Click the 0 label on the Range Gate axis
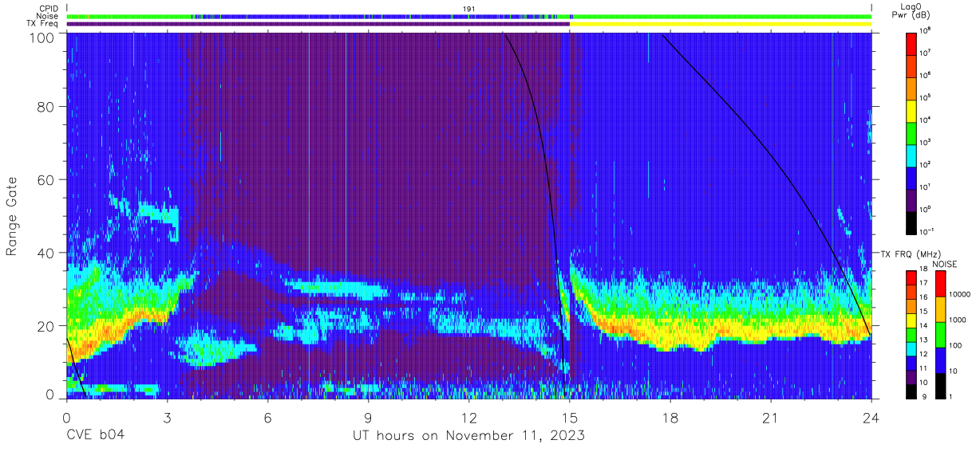This screenshot has height=452, width=980. (50, 395)
